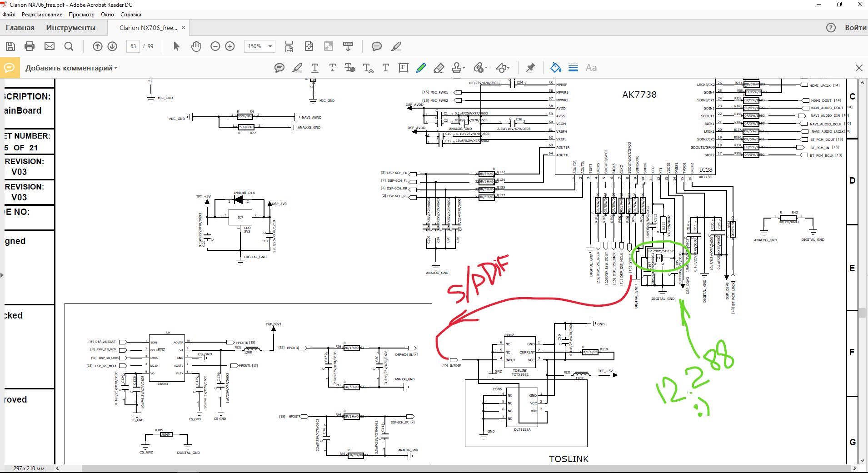
Task: Select the Insert text tool
Action: pos(368,68)
